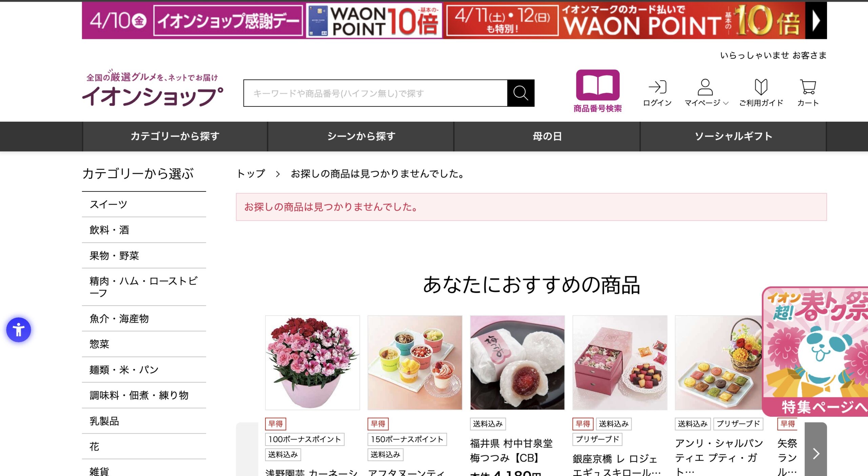Viewport: 868px width, 476px height.
Task: Advance banner with the black arrow
Action: [816, 21]
